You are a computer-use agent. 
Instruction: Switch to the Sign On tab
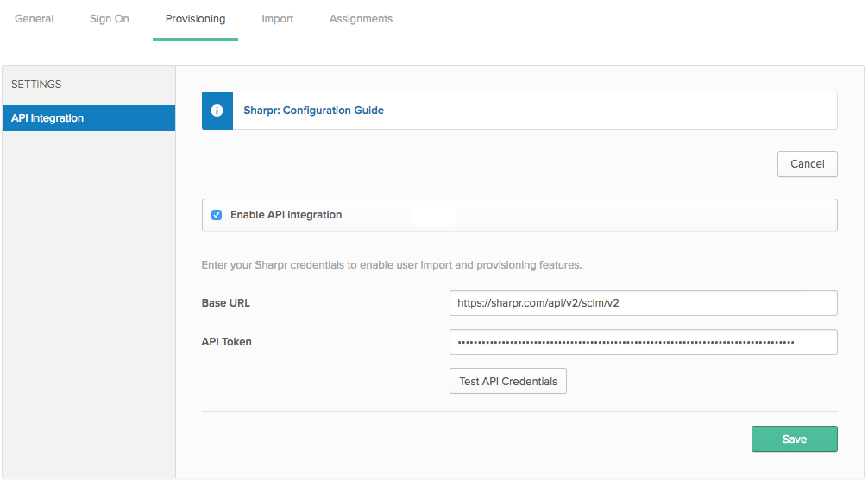tap(110, 19)
